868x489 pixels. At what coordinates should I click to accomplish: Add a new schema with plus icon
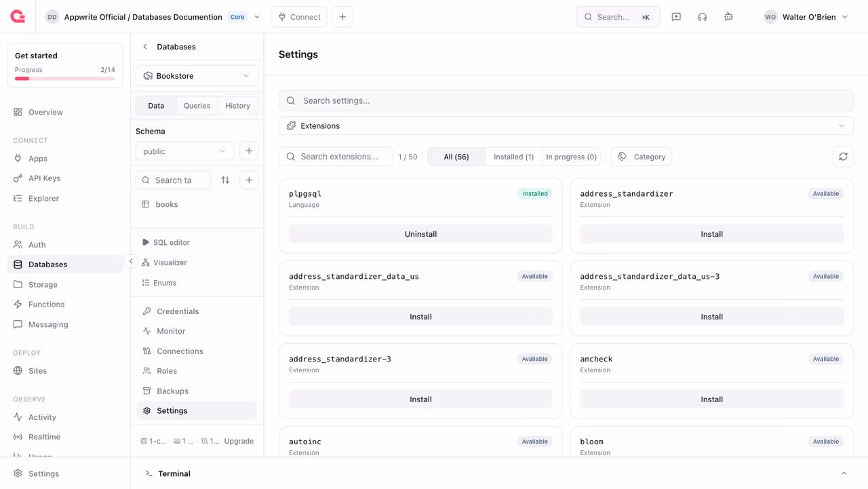(249, 151)
